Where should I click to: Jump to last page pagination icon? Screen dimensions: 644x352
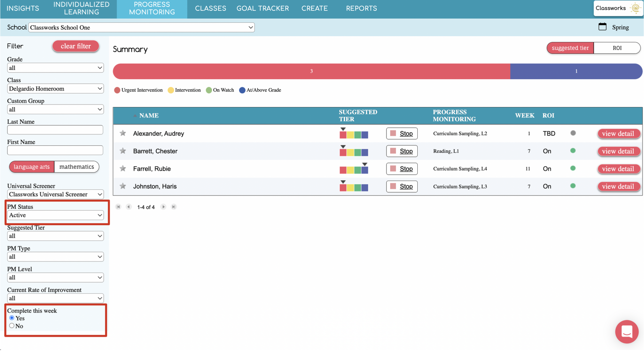pos(174,207)
